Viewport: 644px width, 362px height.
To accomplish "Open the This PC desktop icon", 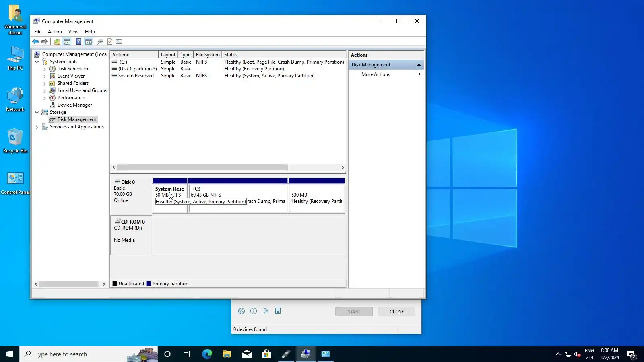I will (15, 58).
